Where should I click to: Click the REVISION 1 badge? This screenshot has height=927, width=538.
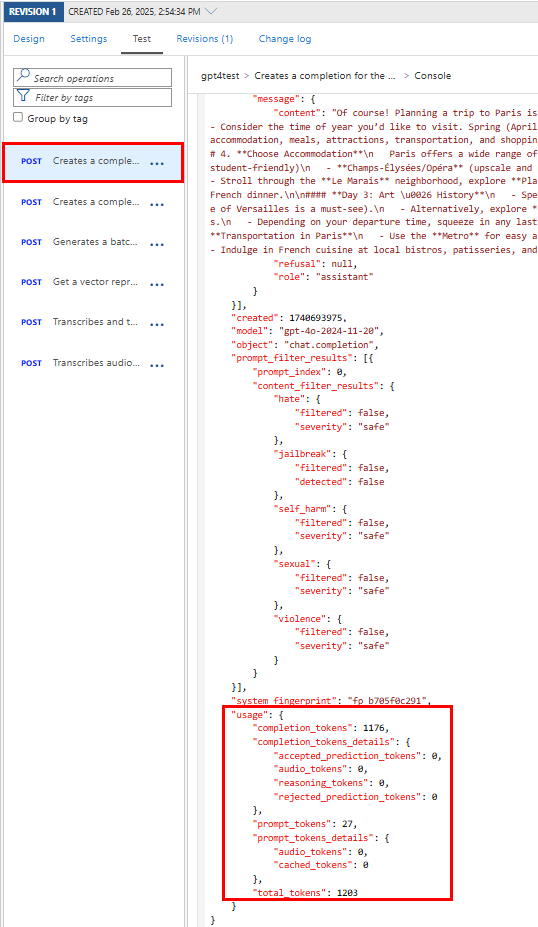tap(33, 11)
